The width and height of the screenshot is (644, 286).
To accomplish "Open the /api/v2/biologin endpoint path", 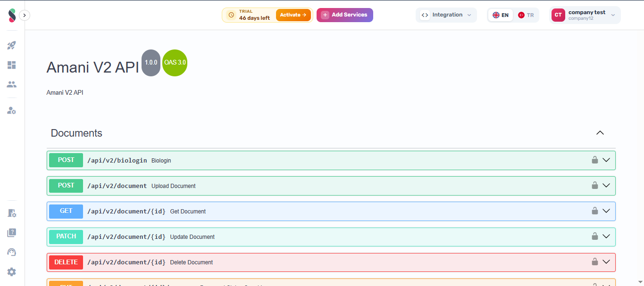I will click(x=117, y=160).
